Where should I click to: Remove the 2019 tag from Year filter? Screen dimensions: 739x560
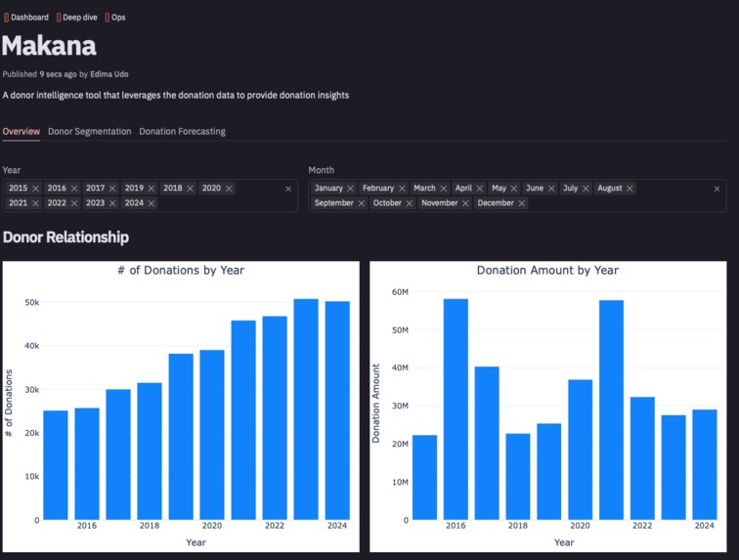click(x=152, y=189)
